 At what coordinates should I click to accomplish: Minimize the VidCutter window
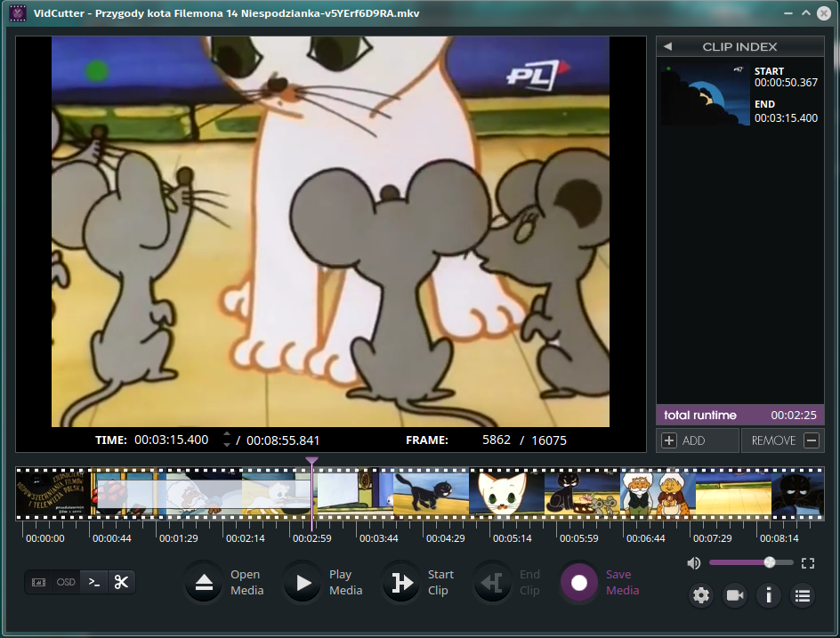pos(788,12)
